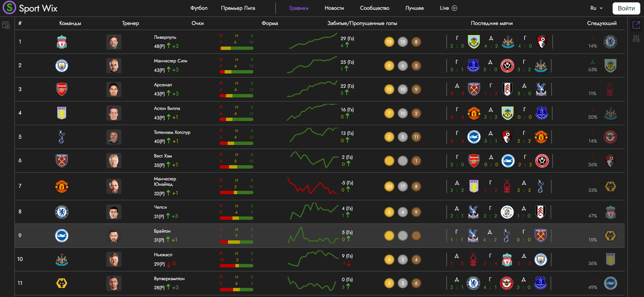Select the Wolves crest in row 11

click(62, 283)
